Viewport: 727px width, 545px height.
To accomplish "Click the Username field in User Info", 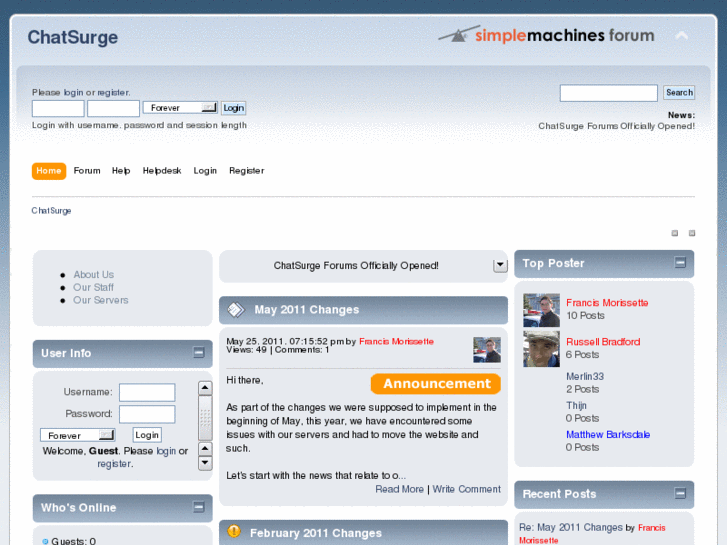I will [147, 392].
